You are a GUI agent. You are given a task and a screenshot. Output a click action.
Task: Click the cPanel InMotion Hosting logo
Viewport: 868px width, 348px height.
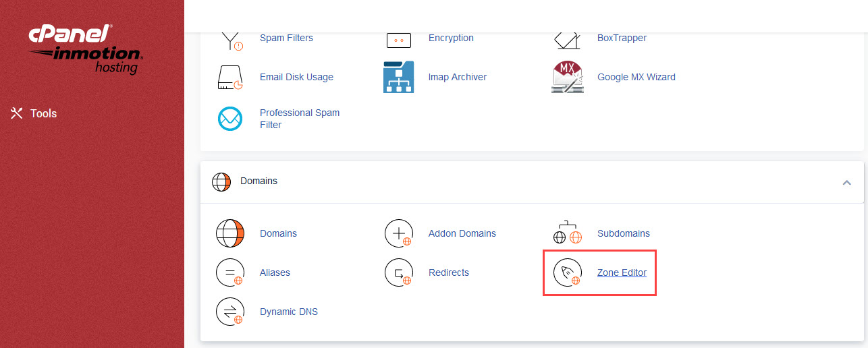pos(86,49)
